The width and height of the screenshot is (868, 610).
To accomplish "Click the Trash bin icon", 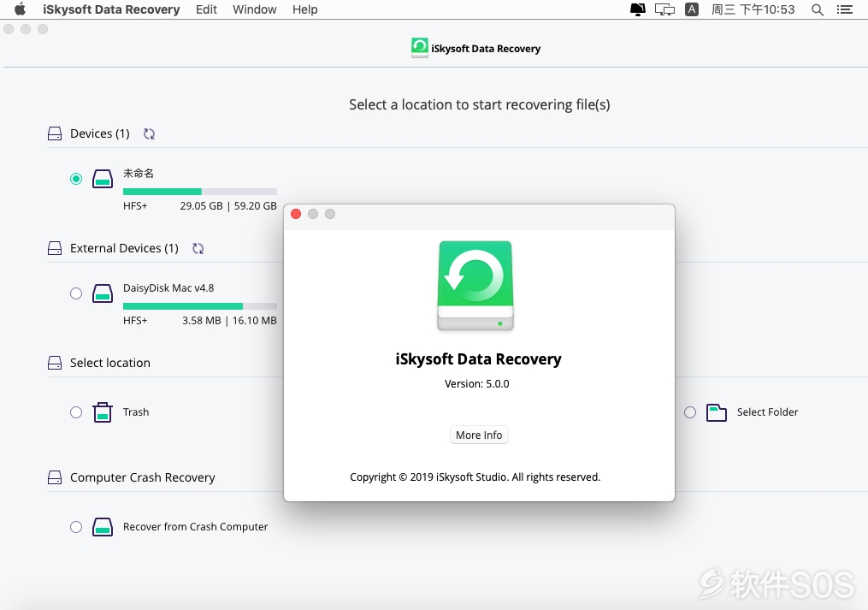I will [103, 412].
